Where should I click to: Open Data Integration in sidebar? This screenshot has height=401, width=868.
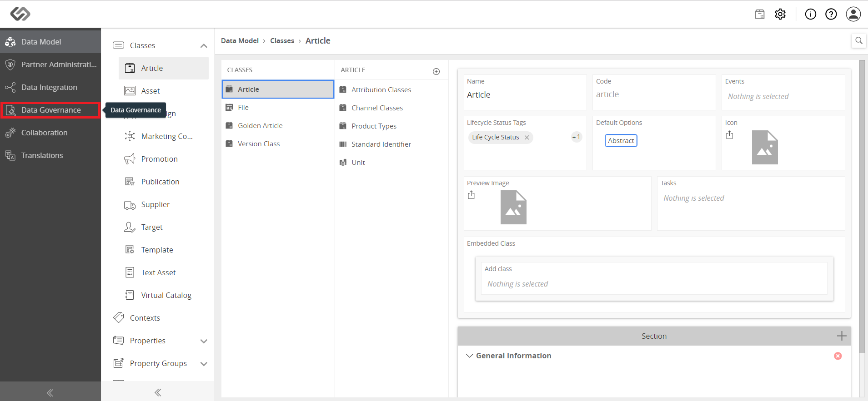pyautogui.click(x=50, y=87)
